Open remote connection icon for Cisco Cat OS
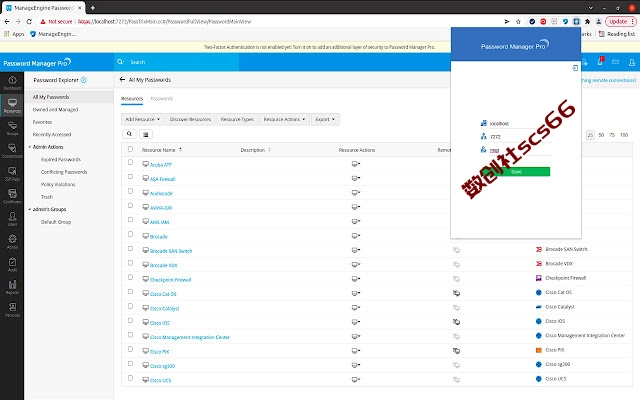 [x=456, y=293]
